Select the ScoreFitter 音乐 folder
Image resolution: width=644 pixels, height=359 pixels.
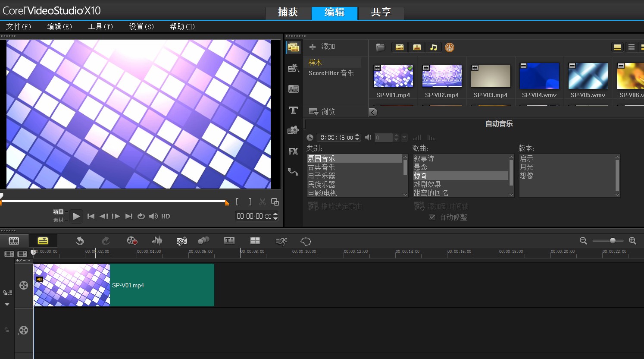pos(331,73)
